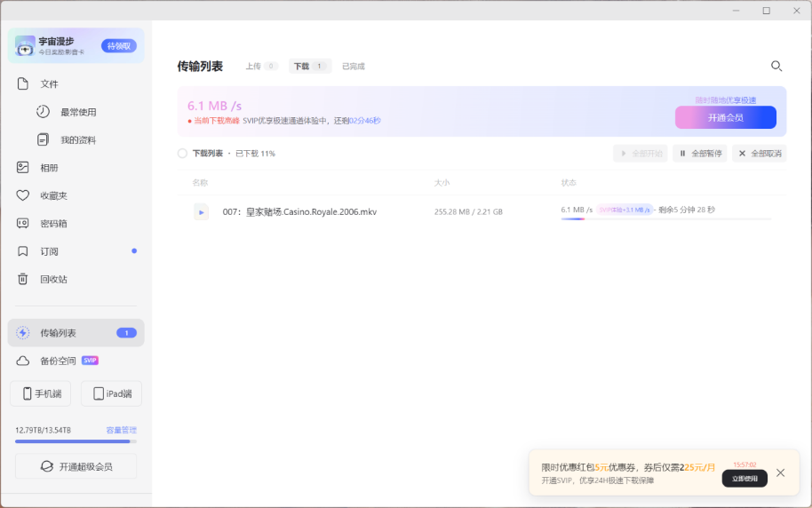Select the 传输列表 lightning icon
This screenshot has width=812, height=508.
click(x=22, y=333)
